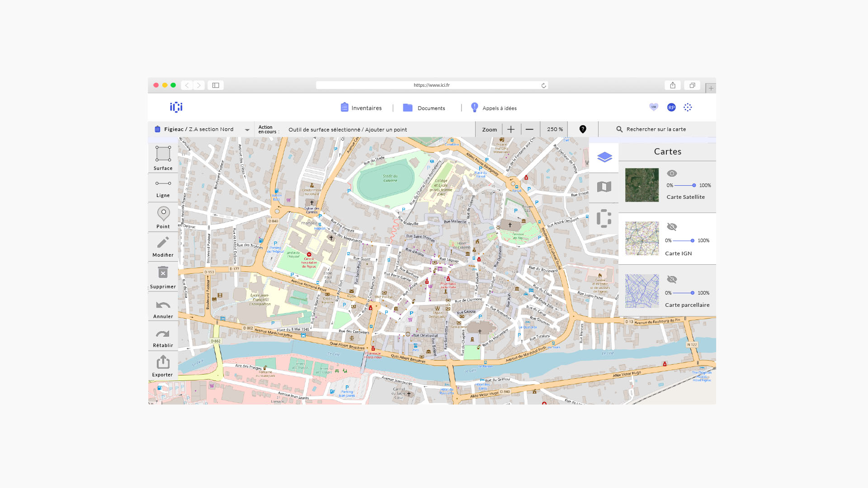
Task: Hide the Carte Satellite layer
Action: click(x=672, y=174)
